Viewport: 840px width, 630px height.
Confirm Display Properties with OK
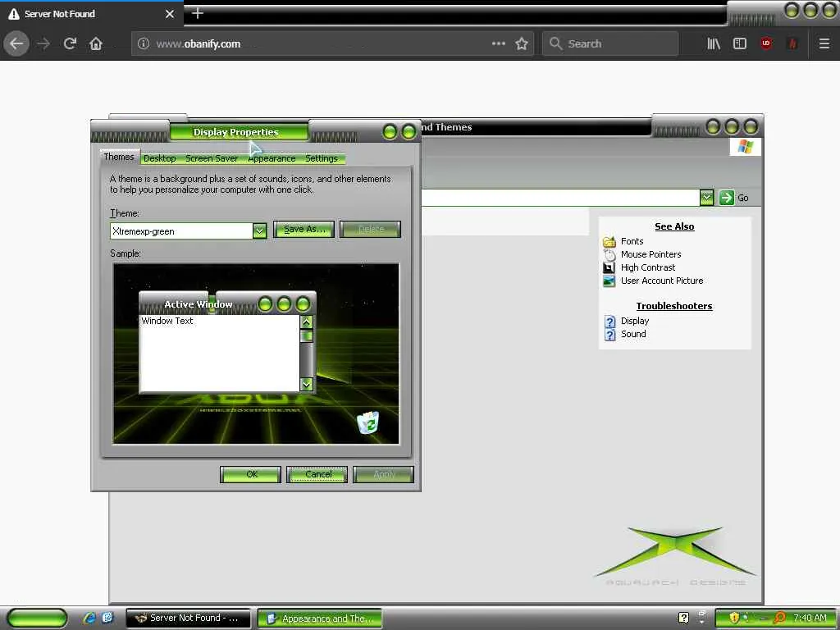point(251,474)
